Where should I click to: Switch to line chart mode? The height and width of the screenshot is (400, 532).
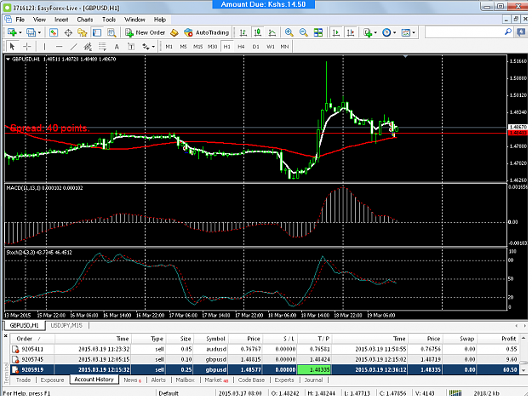click(x=272, y=32)
